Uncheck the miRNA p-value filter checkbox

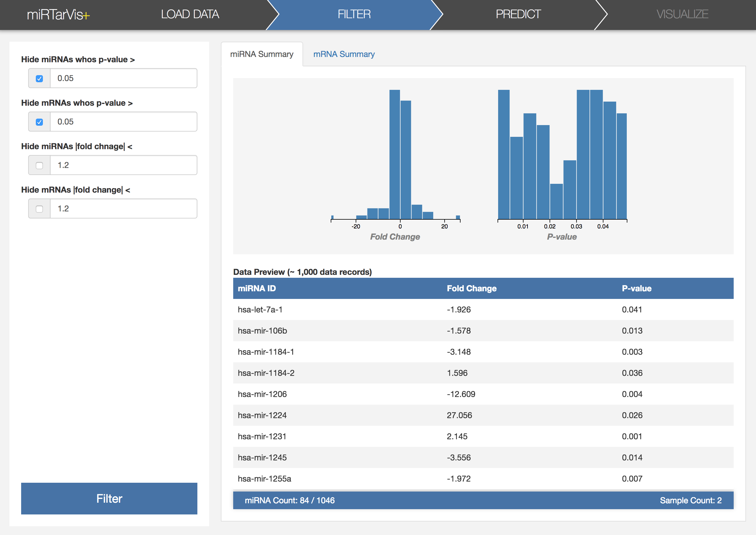(39, 78)
